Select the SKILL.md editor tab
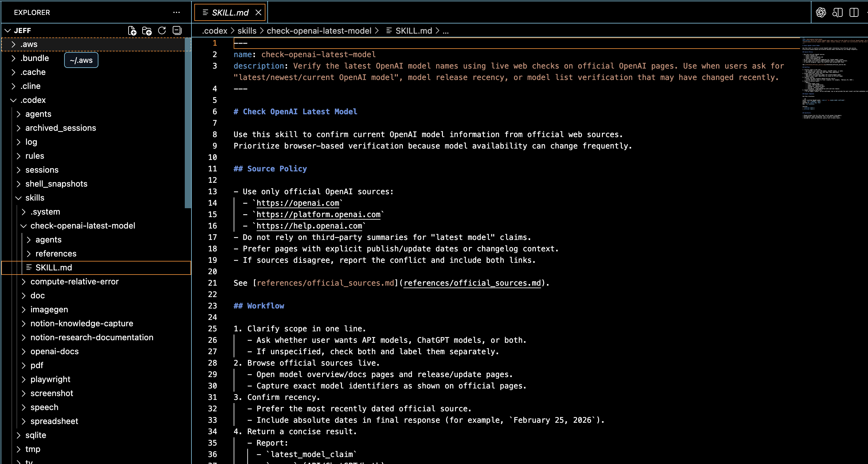868x464 pixels. [x=230, y=12]
